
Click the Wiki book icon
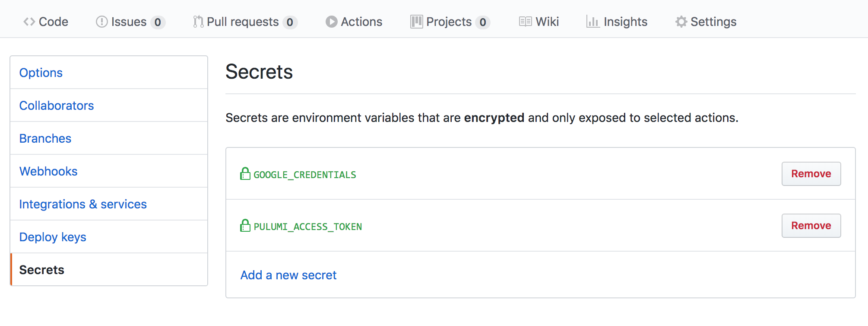coord(525,22)
